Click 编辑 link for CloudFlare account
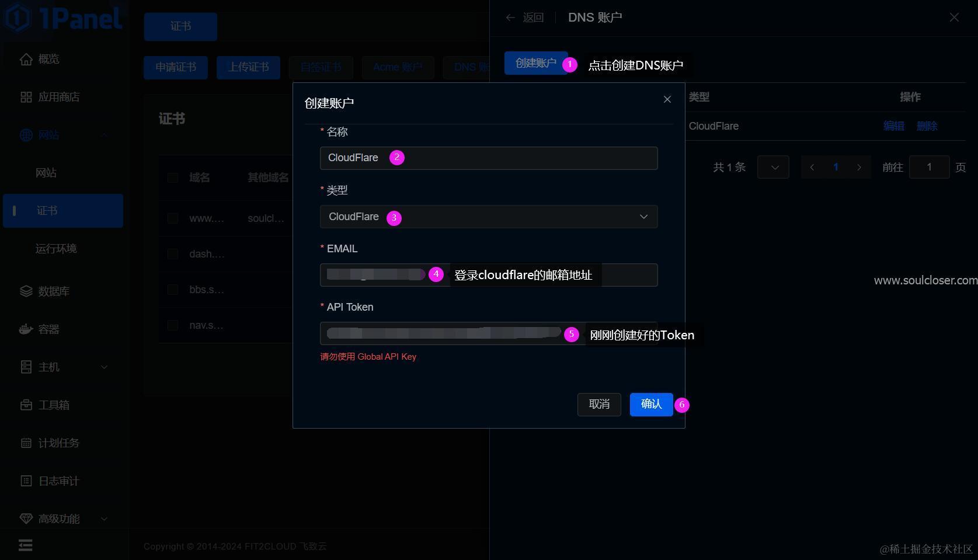Screen dimensions: 978x560 893,126
